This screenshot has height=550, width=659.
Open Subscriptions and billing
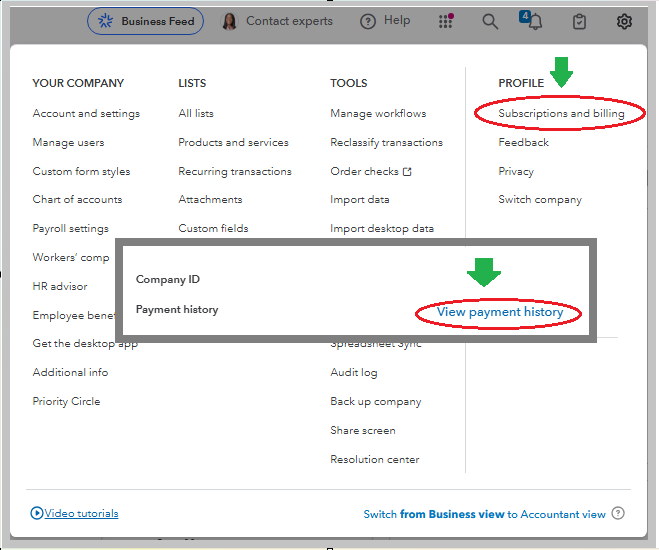pos(561,113)
